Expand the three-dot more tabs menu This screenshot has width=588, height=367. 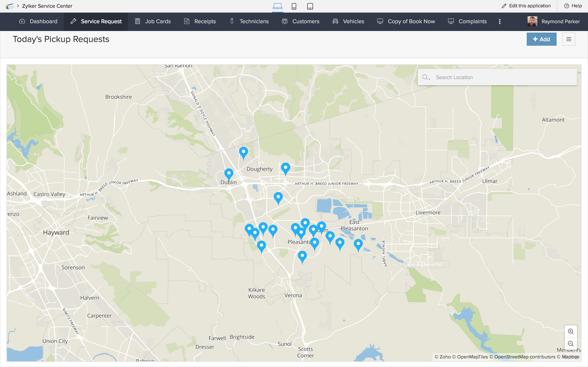point(500,21)
